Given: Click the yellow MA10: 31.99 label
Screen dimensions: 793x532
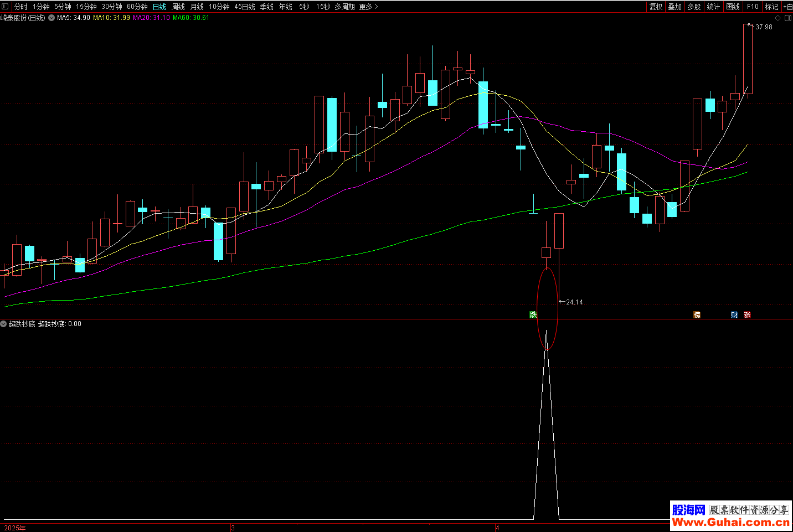Looking at the screenshot, I should [x=111, y=18].
